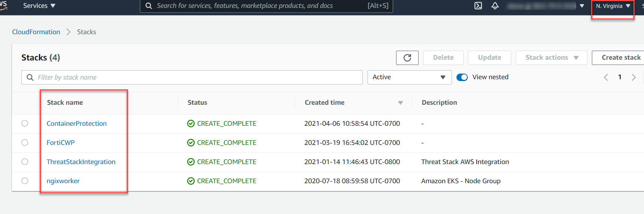
Task: Go to the CloudFormation breadcrumb
Action: coord(36,32)
